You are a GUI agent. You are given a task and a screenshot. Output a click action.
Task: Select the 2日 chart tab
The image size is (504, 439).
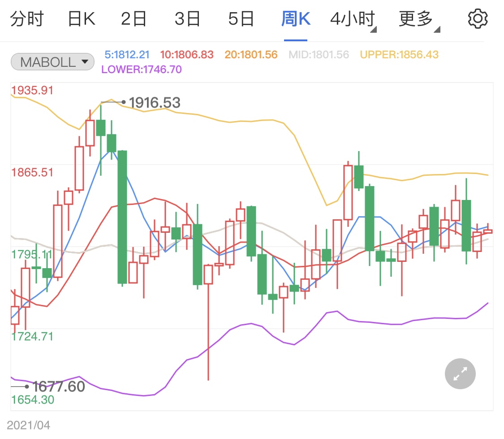(134, 19)
